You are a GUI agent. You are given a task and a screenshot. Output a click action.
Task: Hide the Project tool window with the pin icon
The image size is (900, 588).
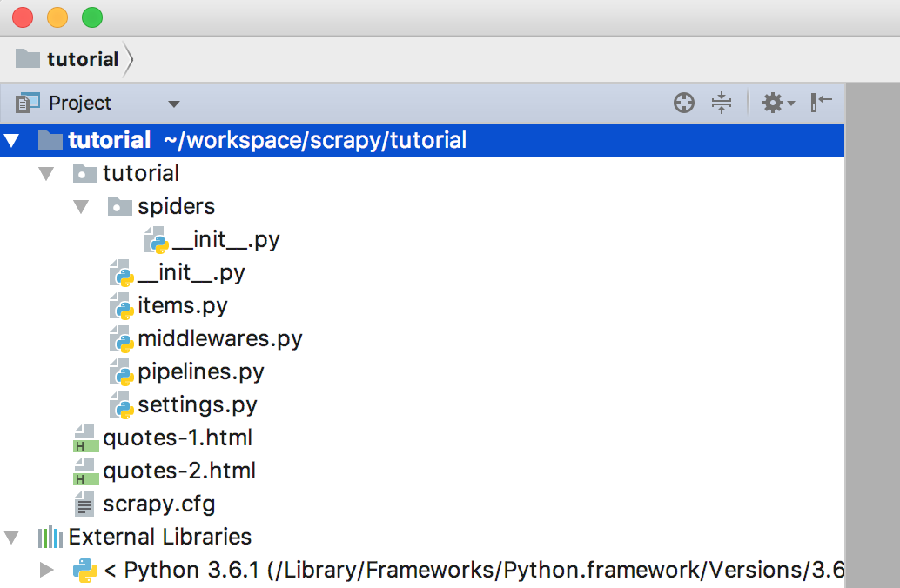coord(821,103)
